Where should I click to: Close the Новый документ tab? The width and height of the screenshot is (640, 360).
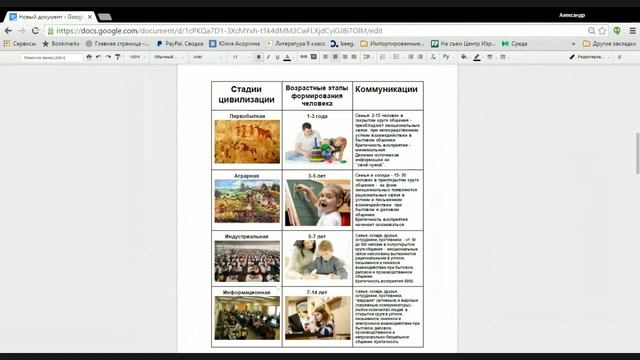[x=90, y=17]
